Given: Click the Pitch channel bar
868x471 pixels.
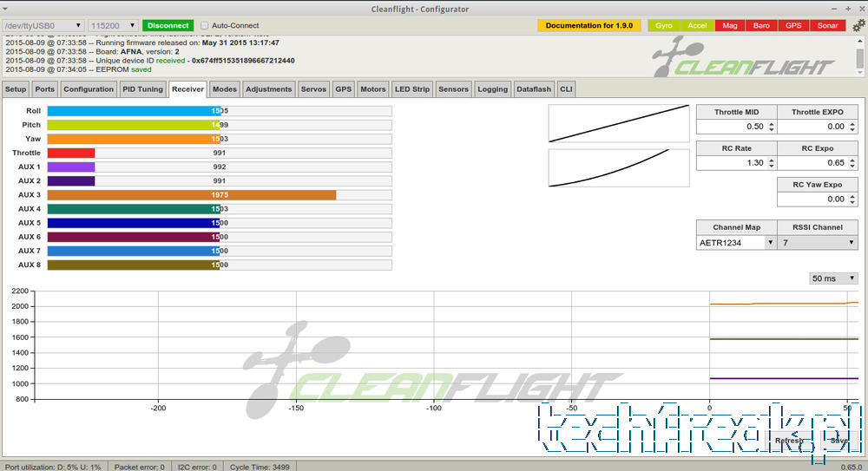Looking at the screenshot, I should (x=220, y=125).
